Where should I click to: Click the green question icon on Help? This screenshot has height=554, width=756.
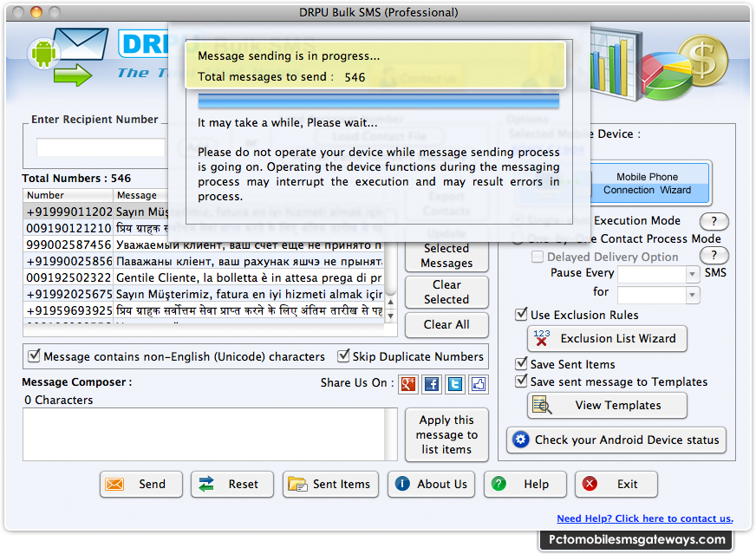(499, 483)
